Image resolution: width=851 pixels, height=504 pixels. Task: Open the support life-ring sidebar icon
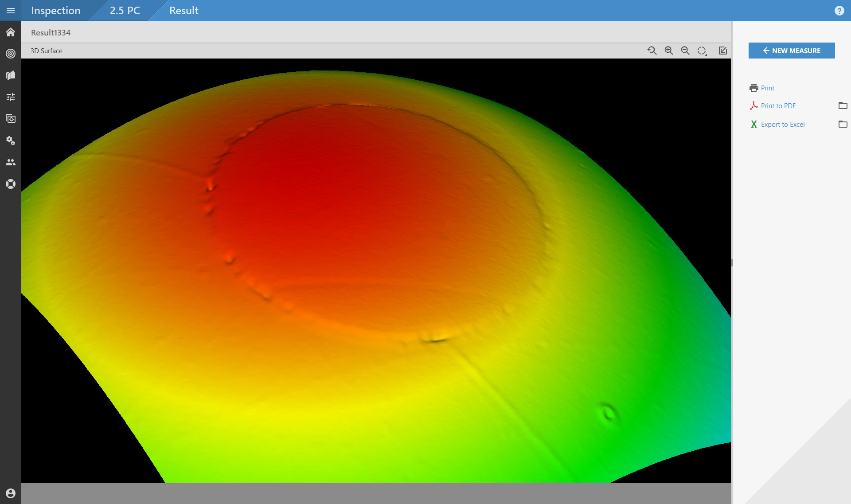(x=10, y=184)
